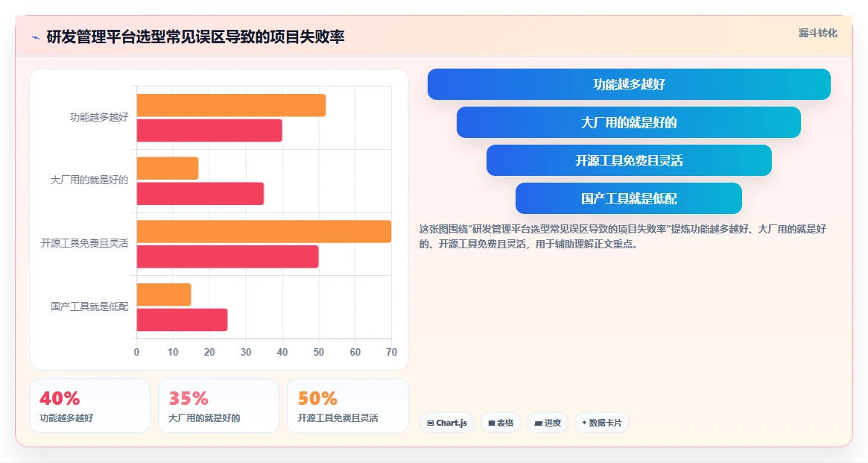This screenshot has width=868, height=463.
Task: Click the x-axis value 70
Action: [391, 352]
